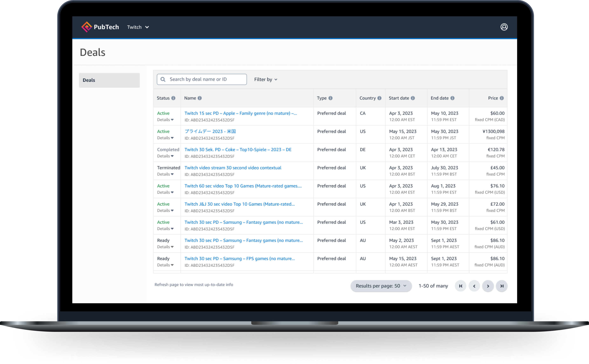Click the Name column header
This screenshot has height=364, width=589.
pos(190,98)
